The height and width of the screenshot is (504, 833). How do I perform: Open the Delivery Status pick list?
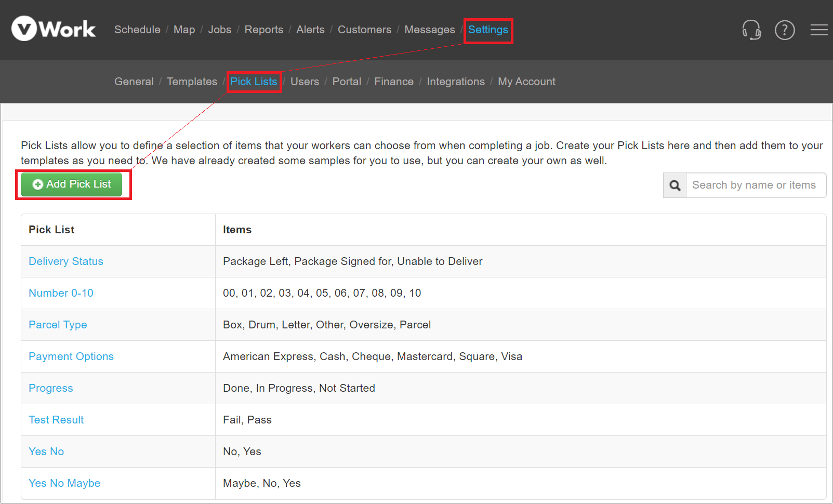point(65,261)
